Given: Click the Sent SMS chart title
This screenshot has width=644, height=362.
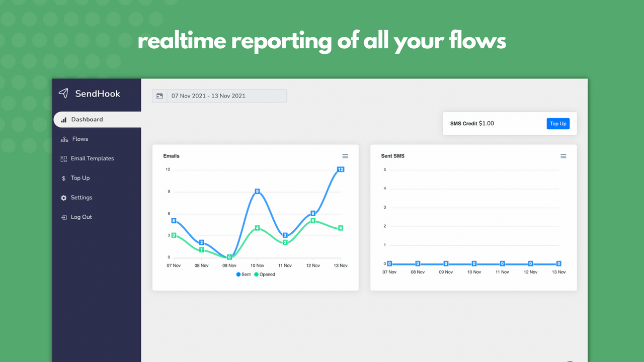Looking at the screenshot, I should (x=393, y=156).
